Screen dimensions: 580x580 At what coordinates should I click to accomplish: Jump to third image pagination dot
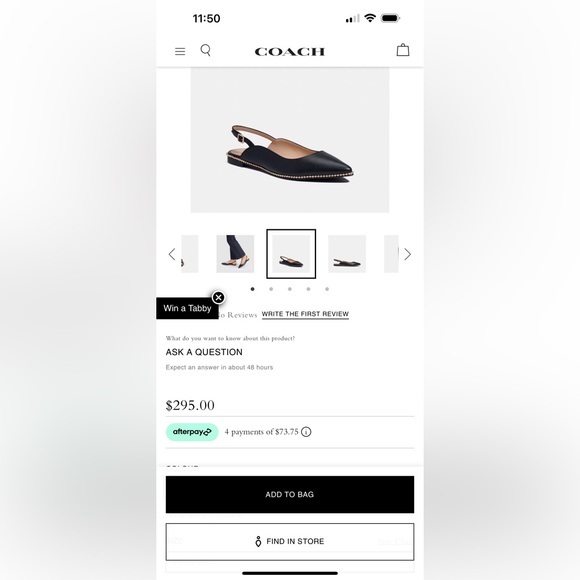click(x=290, y=289)
